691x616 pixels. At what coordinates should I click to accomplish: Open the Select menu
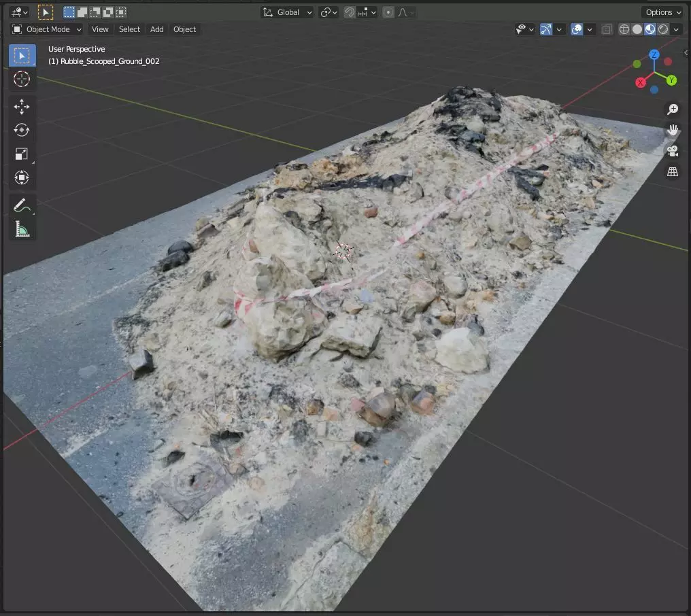[129, 29]
